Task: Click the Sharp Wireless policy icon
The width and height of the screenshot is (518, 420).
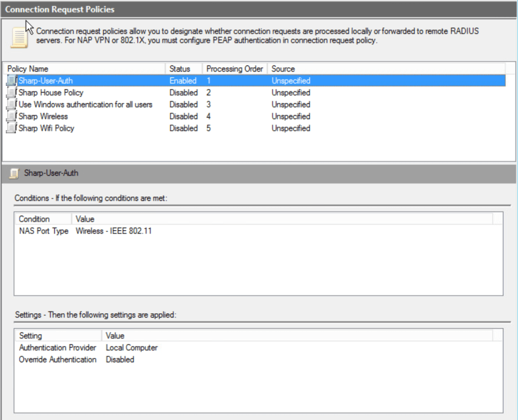Action: pyautogui.click(x=12, y=116)
